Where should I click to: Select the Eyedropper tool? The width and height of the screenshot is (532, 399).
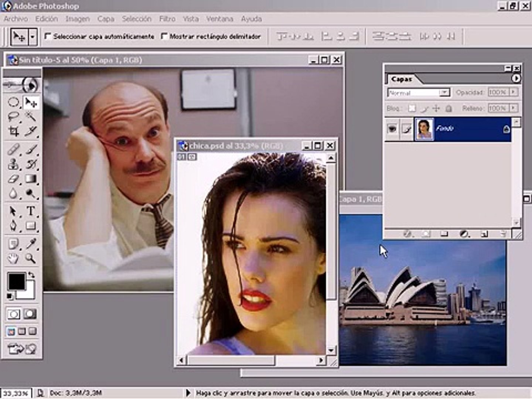[x=31, y=244]
